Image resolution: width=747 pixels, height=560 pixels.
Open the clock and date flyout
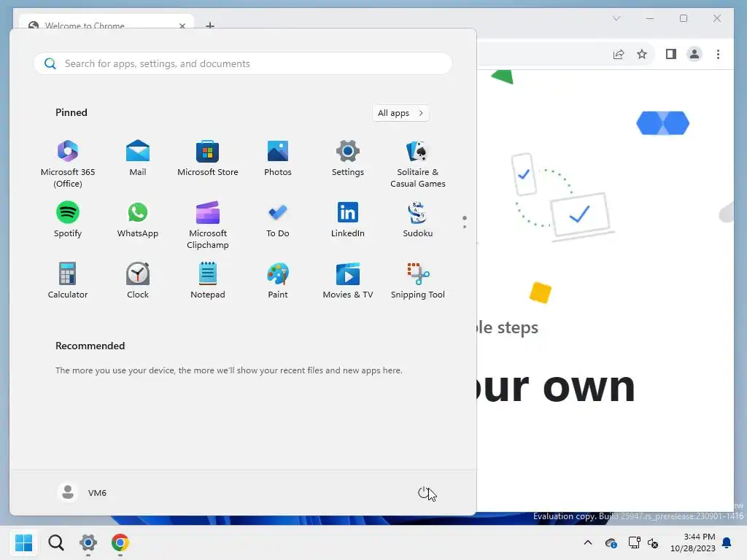tap(693, 542)
